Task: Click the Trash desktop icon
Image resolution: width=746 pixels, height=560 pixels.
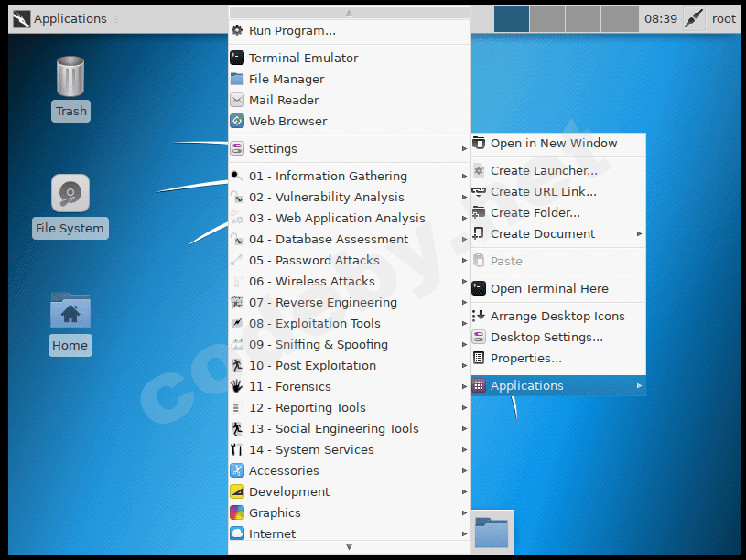Action: tap(70, 76)
